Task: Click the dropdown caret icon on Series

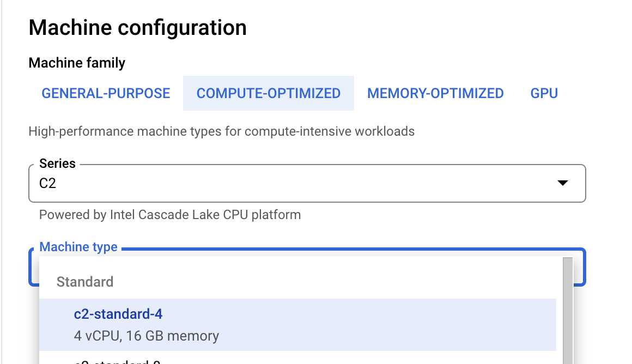Action: tap(563, 183)
